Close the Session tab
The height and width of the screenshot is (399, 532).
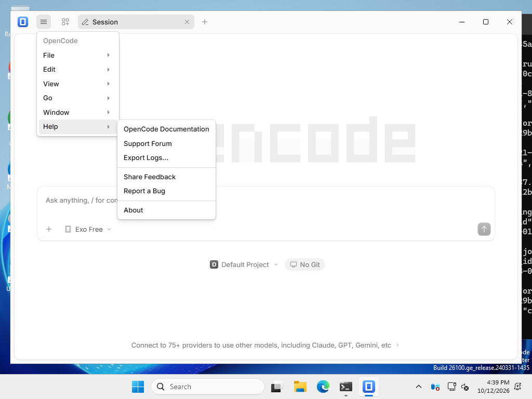tap(187, 22)
